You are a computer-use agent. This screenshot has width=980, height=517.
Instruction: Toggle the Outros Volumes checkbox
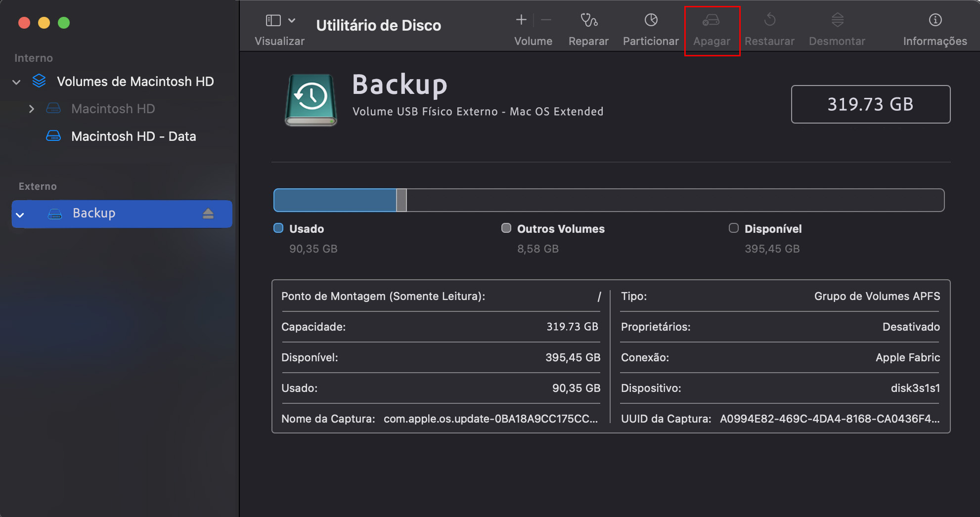coord(506,228)
